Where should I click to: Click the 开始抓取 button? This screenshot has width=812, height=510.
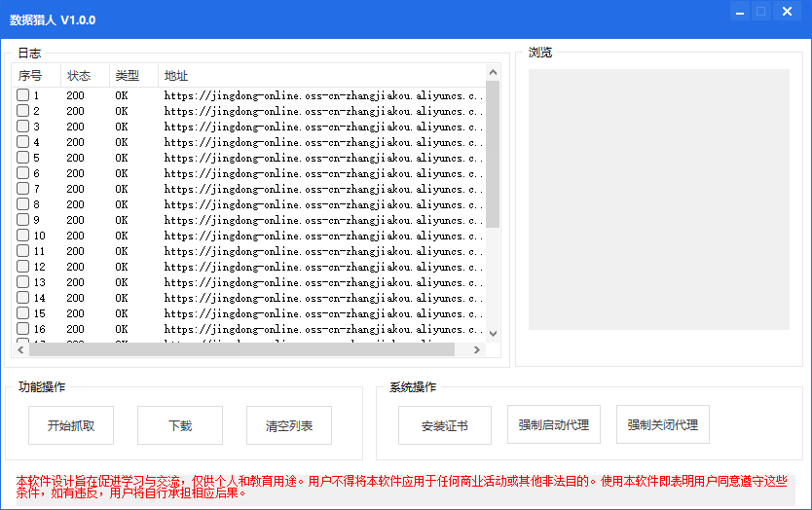[x=71, y=425]
